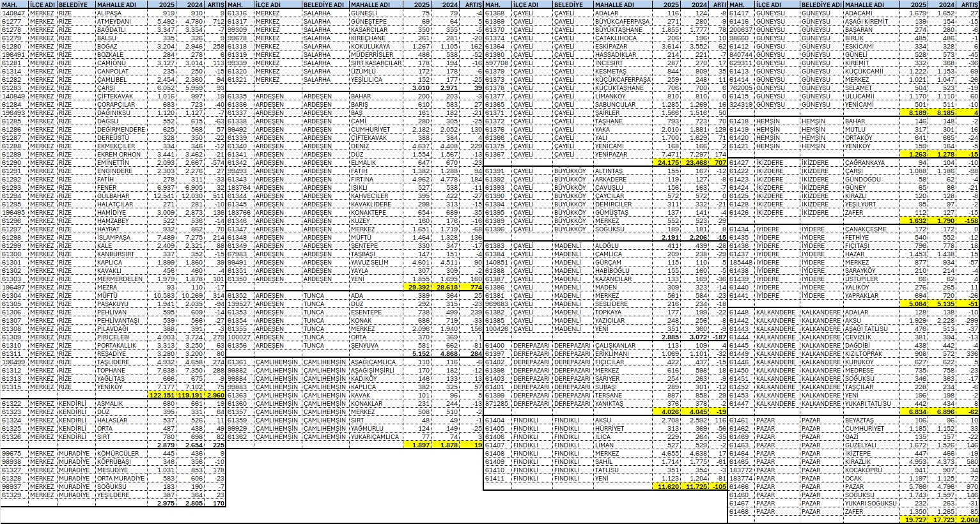Select the ŞENYUVA cell under Tunca

366,345
